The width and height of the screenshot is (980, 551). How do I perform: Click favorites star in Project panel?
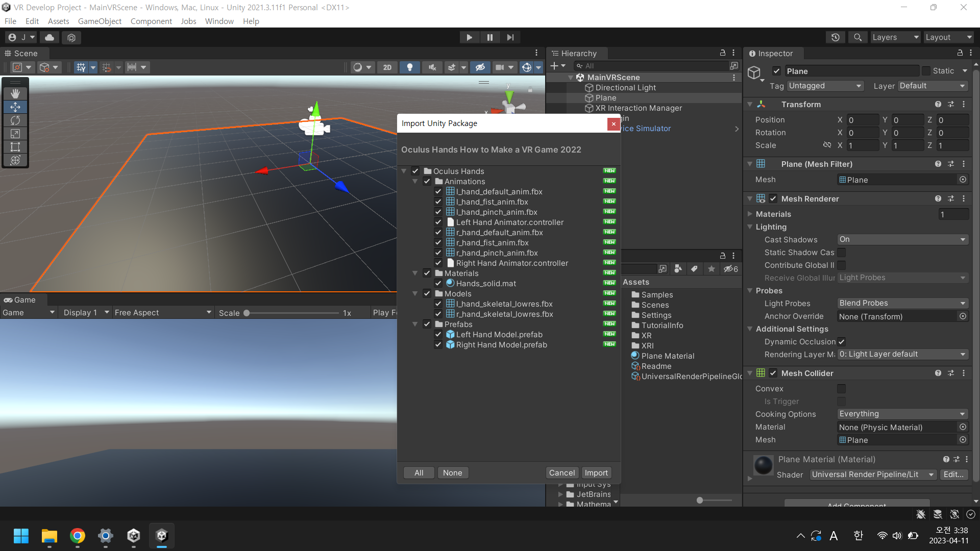tap(712, 269)
